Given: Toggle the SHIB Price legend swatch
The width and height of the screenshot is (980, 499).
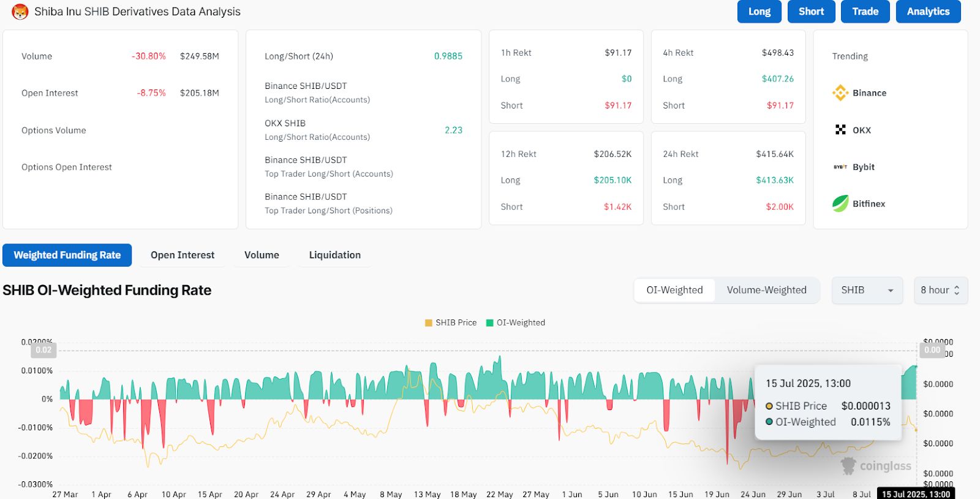Looking at the screenshot, I should pyautogui.click(x=429, y=323).
